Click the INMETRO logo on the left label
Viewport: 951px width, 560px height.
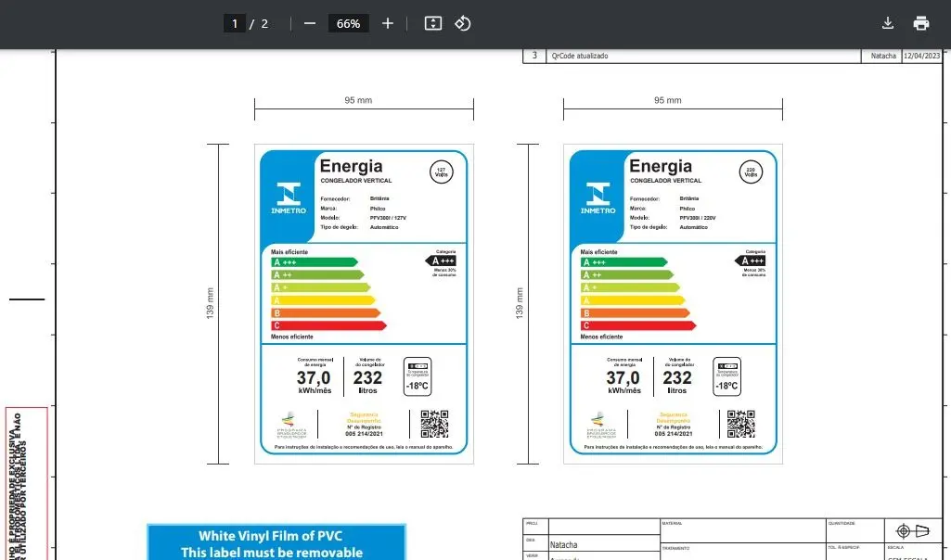(289, 198)
